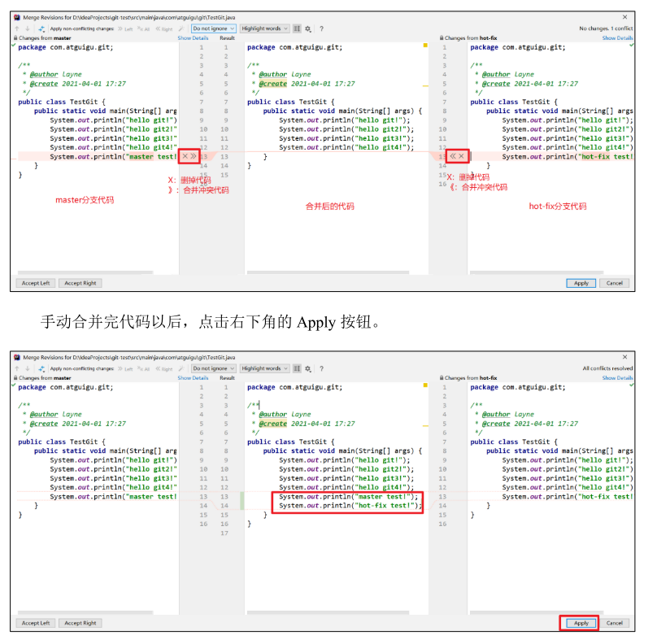Accept hot-fix change with « arrow in 1-conflict dialog
This screenshot has height=644, width=670.
(453, 156)
